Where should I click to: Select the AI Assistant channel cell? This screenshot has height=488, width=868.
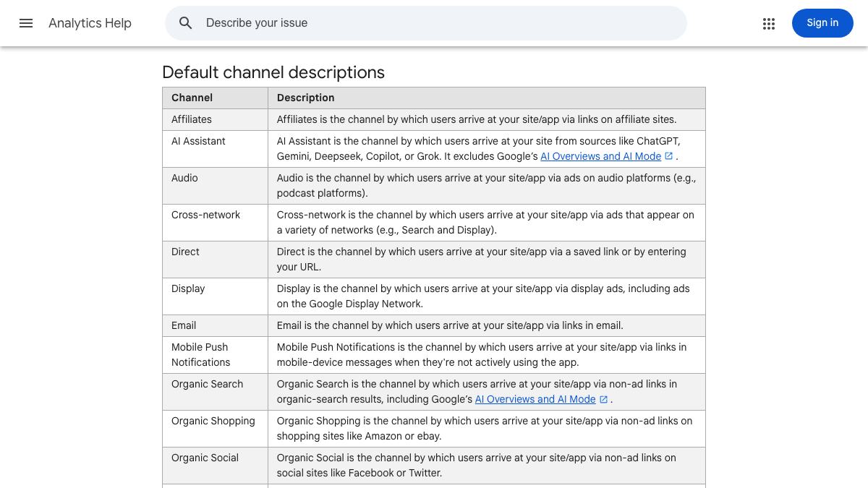[216, 149]
